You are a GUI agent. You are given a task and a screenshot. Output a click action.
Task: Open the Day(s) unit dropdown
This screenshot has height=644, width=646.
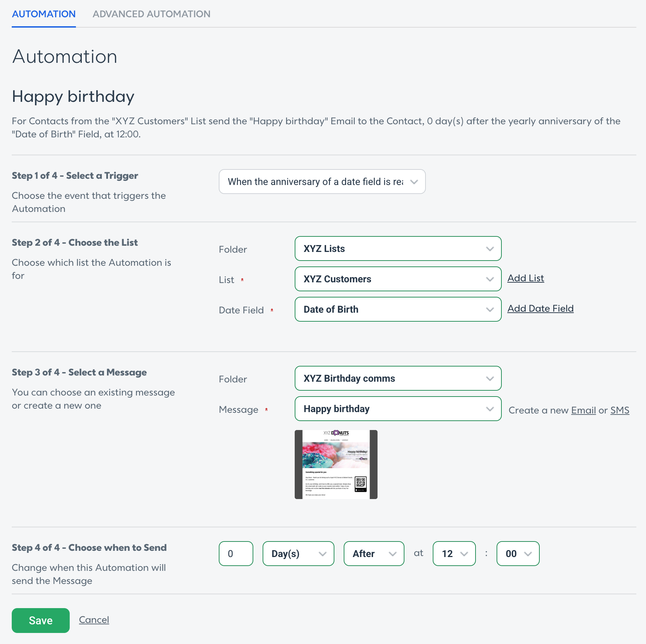point(298,554)
